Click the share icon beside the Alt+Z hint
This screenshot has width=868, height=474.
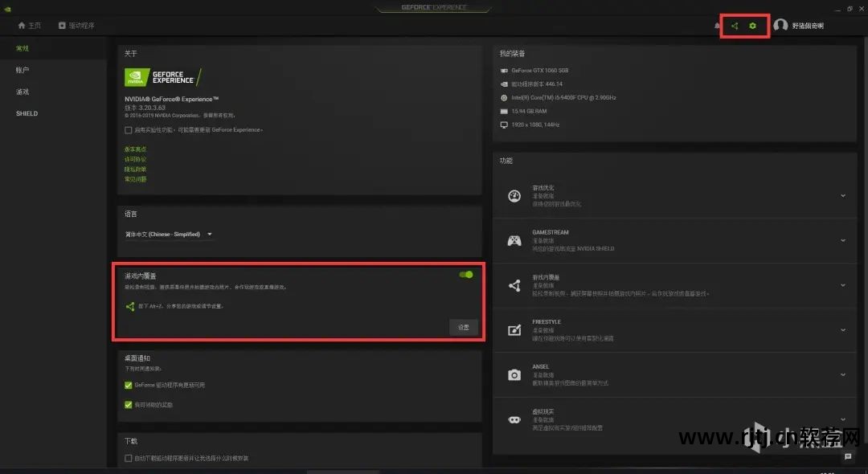pos(130,306)
